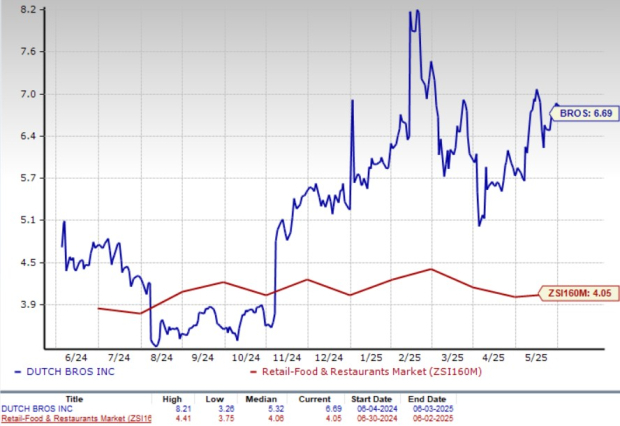Click the DUTCH BROS INC legend entry
The height and width of the screenshot is (426, 620).
(x=64, y=372)
